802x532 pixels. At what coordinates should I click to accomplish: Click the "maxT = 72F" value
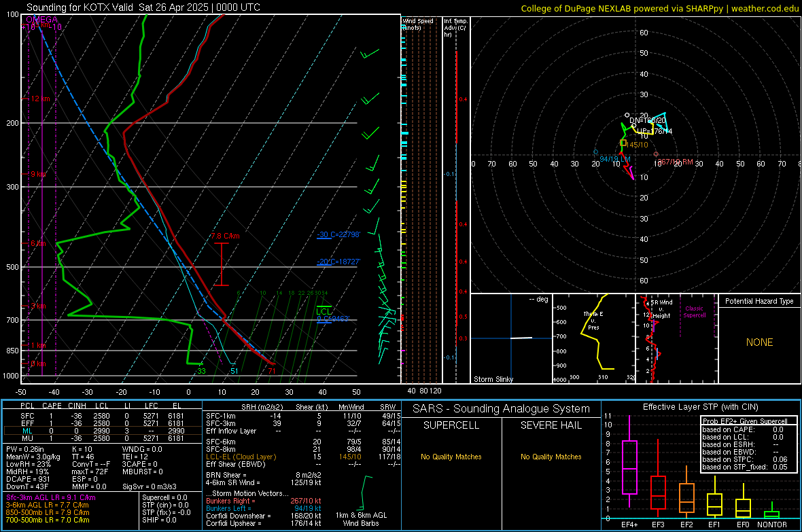point(90,472)
